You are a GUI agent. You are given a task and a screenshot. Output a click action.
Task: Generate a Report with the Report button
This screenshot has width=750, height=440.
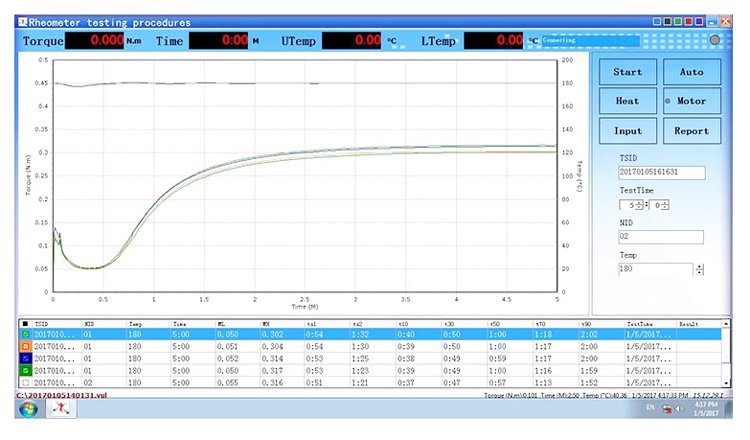click(x=692, y=131)
